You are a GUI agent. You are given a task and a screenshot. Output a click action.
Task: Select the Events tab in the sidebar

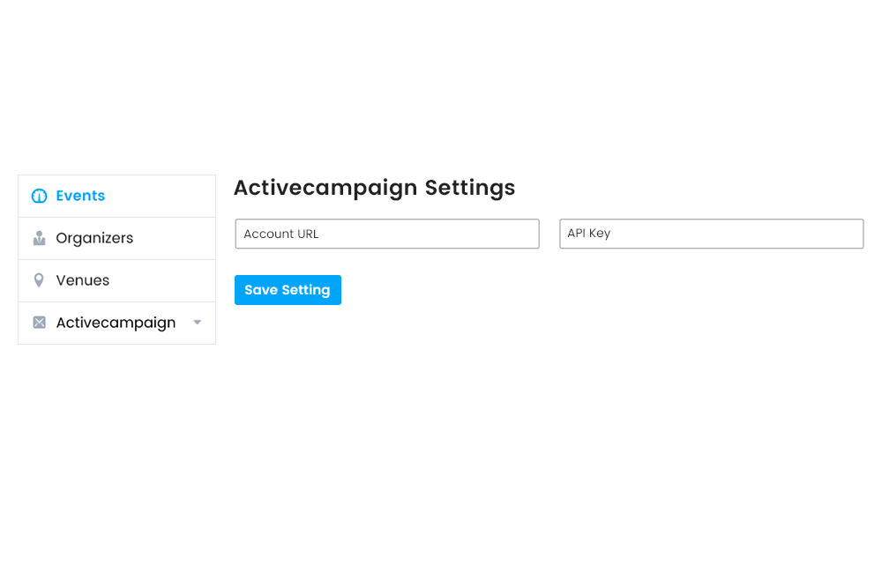[x=79, y=196]
